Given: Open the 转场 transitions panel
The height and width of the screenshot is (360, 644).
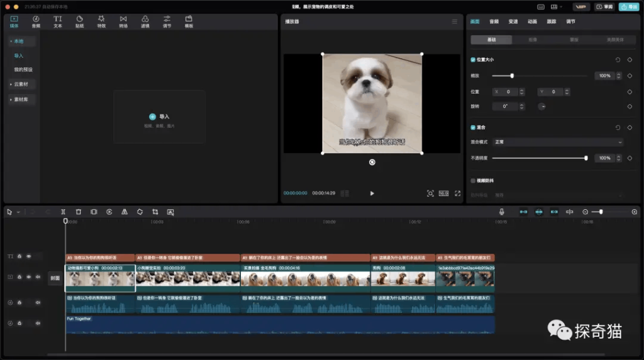Looking at the screenshot, I should (x=123, y=22).
